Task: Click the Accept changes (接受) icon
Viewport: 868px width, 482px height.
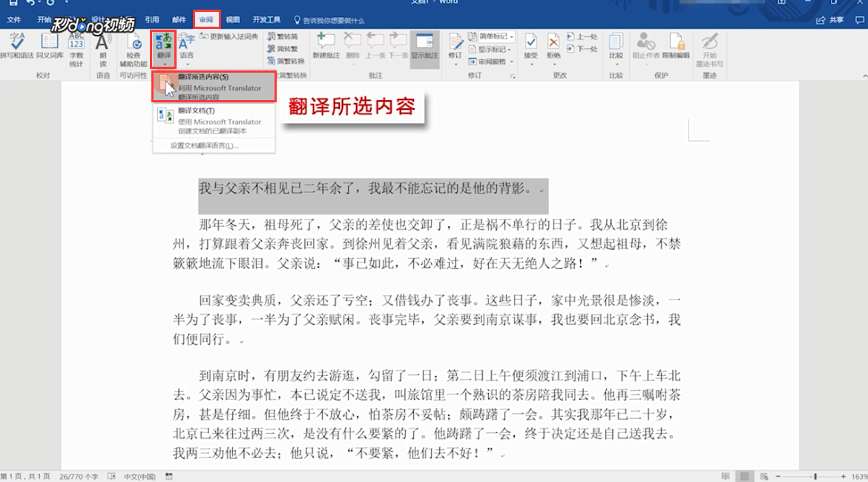Action: click(x=531, y=42)
